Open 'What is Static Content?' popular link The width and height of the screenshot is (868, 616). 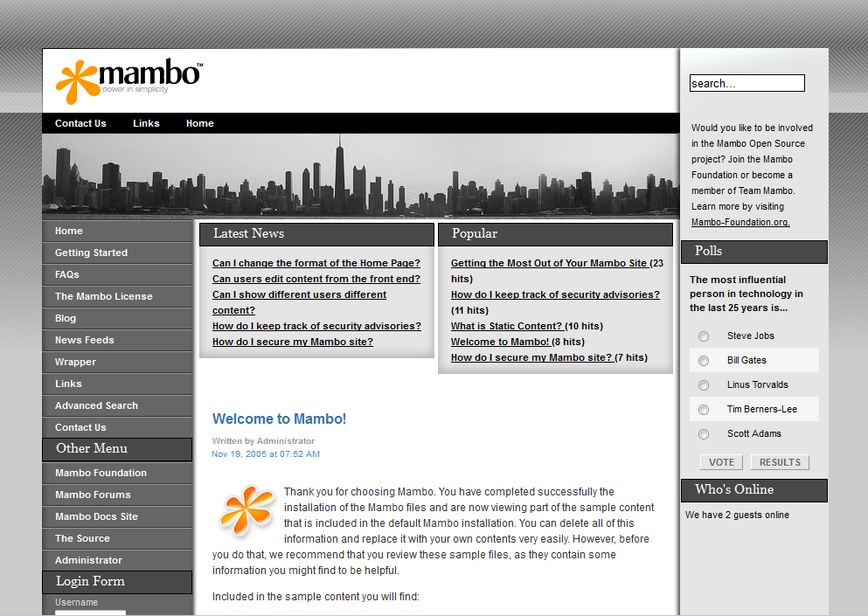click(506, 326)
